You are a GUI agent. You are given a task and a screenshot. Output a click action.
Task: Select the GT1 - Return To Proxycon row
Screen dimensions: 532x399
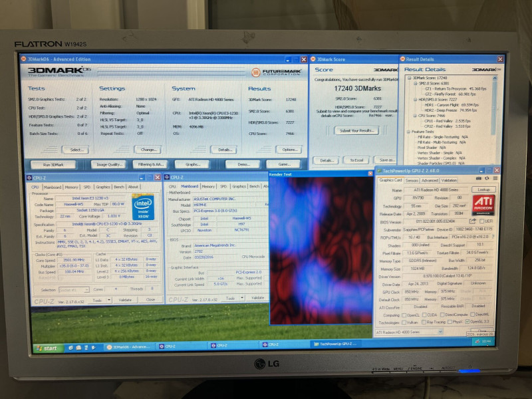pos(456,88)
